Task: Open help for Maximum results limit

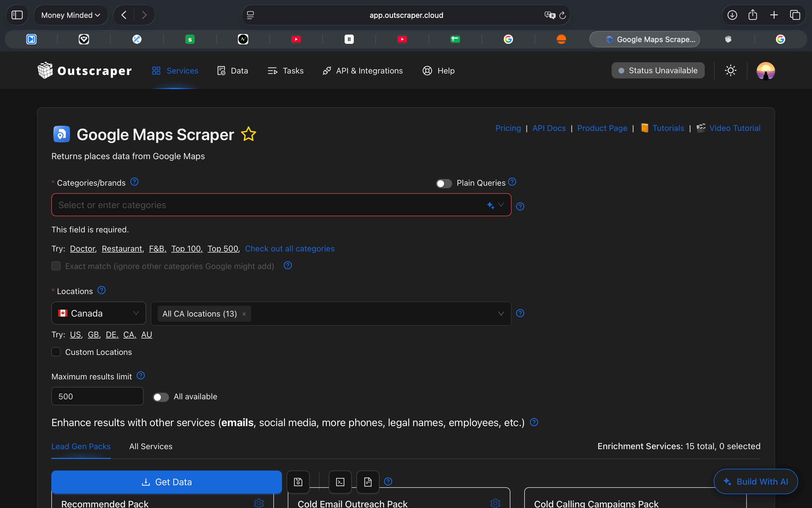Action: 141,375
